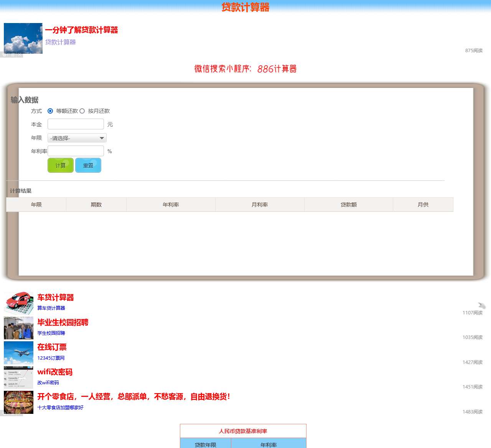Click the 本金 form label
Image resolution: width=491 pixels, height=448 pixels.
pyautogui.click(x=36, y=124)
